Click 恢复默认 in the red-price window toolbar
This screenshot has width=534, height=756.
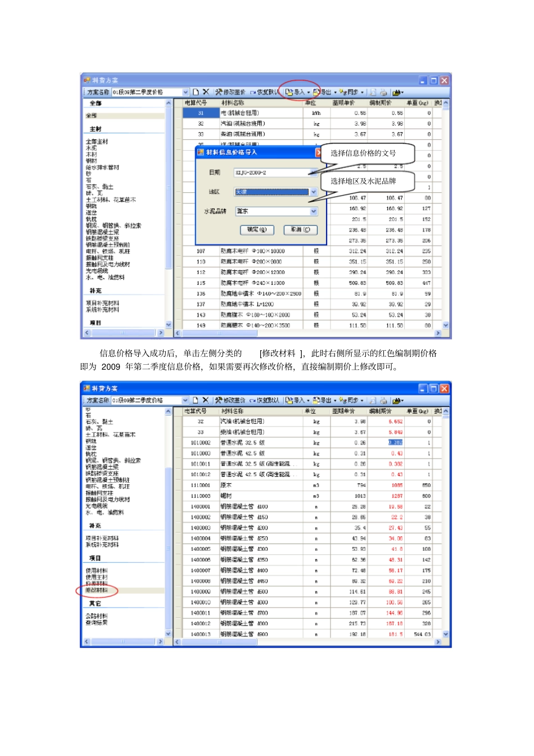point(265,400)
